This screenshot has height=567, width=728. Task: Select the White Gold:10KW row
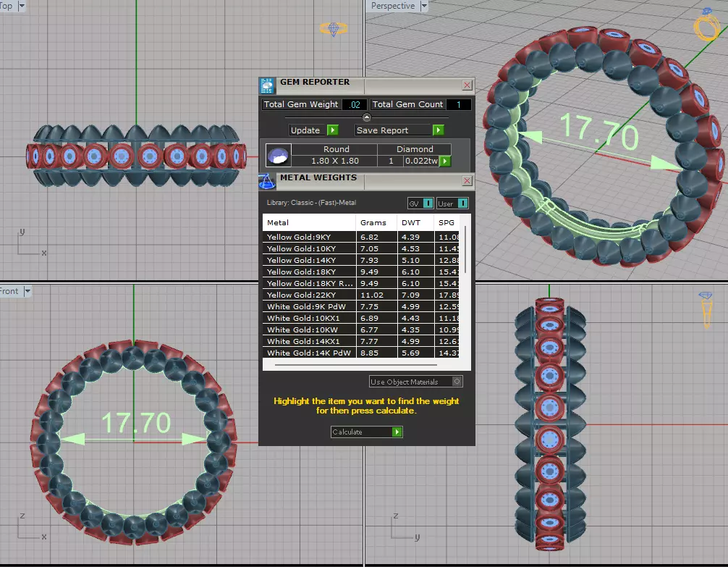(x=361, y=330)
